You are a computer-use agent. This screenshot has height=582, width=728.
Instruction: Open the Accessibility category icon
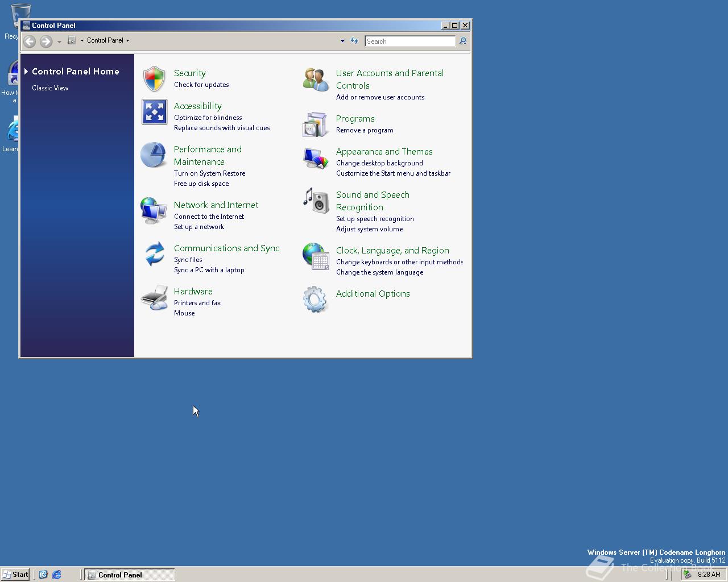tap(154, 112)
